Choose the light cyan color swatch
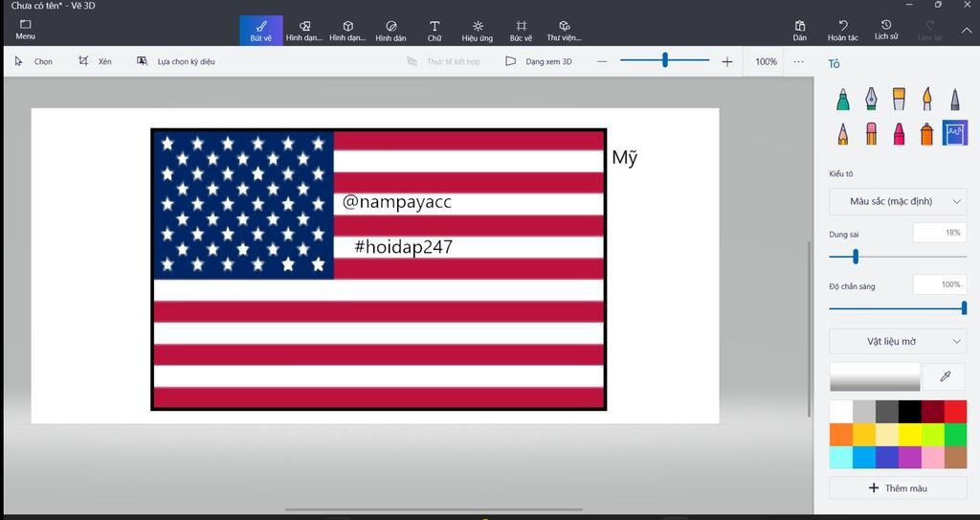Image resolution: width=980 pixels, height=520 pixels. click(x=841, y=458)
